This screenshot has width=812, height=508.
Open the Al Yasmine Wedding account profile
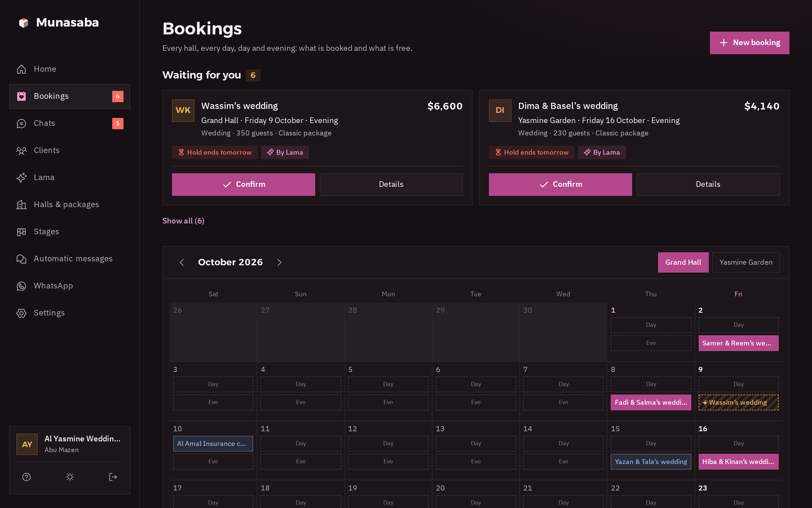[x=69, y=444]
